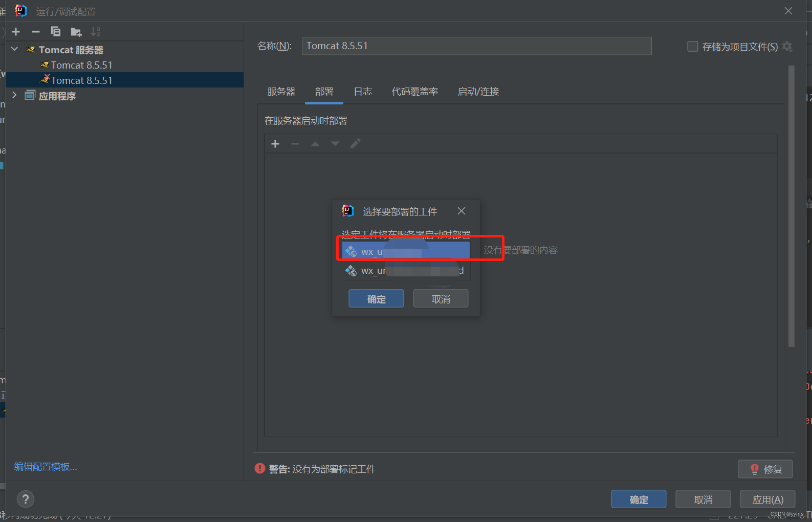Enable the 存储为项目文件 checkbox
Viewport: 812px width, 522px height.
pos(692,47)
